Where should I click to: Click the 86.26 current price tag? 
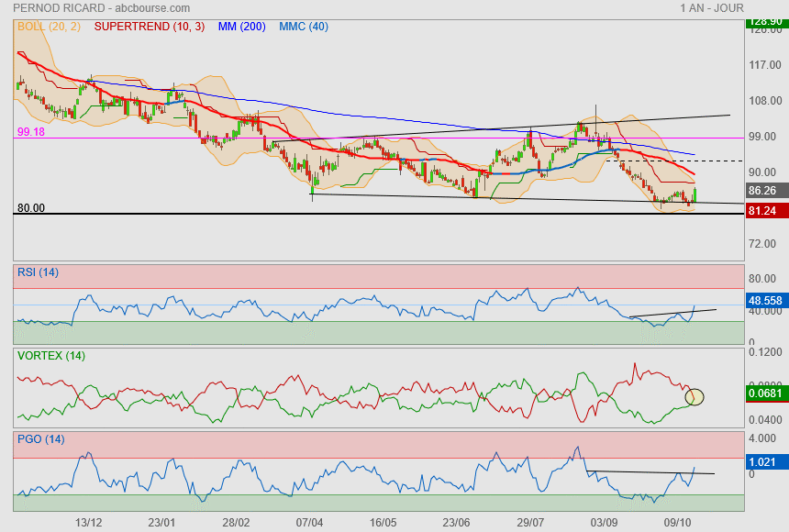tap(764, 191)
